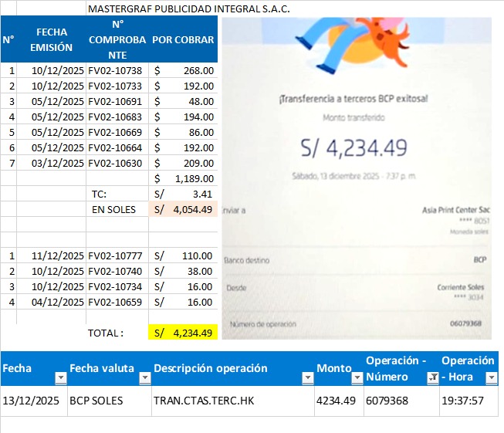Expand the Fecha valuta filter arrow
This screenshot has height=433, width=504.
tap(144, 378)
